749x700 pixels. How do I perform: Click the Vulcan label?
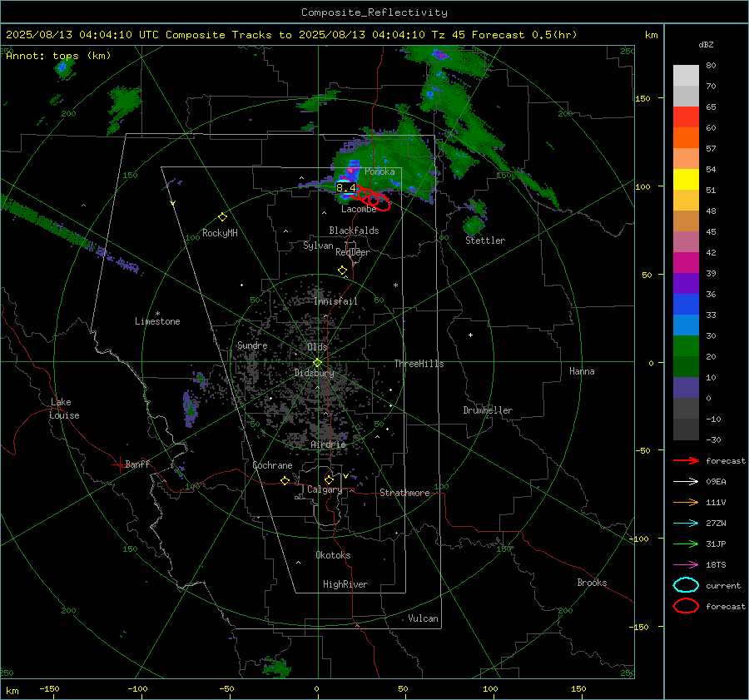click(x=423, y=618)
